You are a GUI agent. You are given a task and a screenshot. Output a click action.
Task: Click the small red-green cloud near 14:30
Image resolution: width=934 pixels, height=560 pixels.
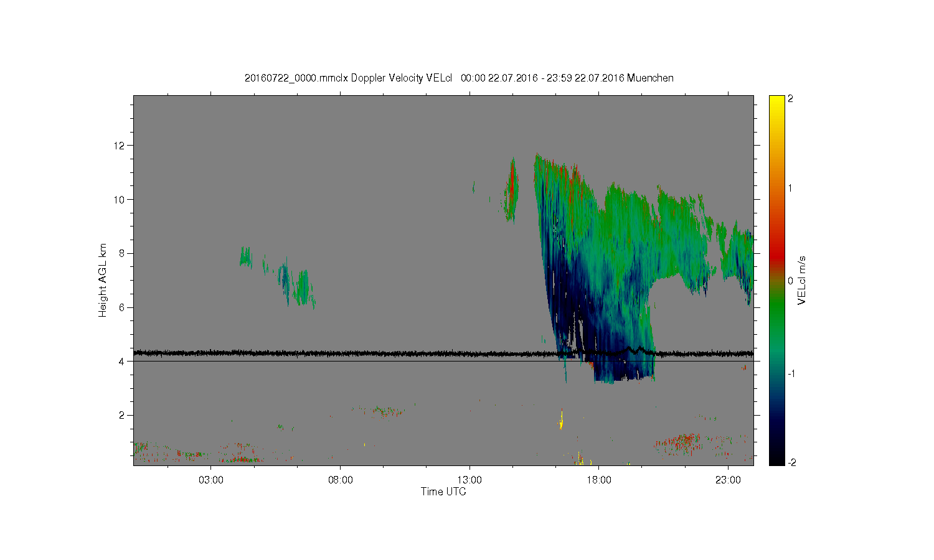coord(511,190)
